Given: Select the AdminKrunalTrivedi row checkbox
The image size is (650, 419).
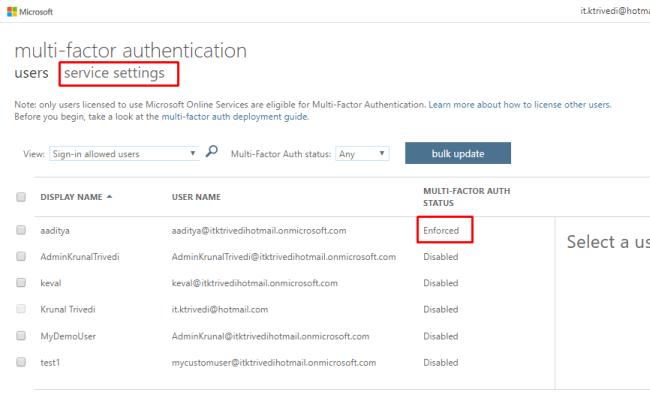Looking at the screenshot, I should point(20,257).
